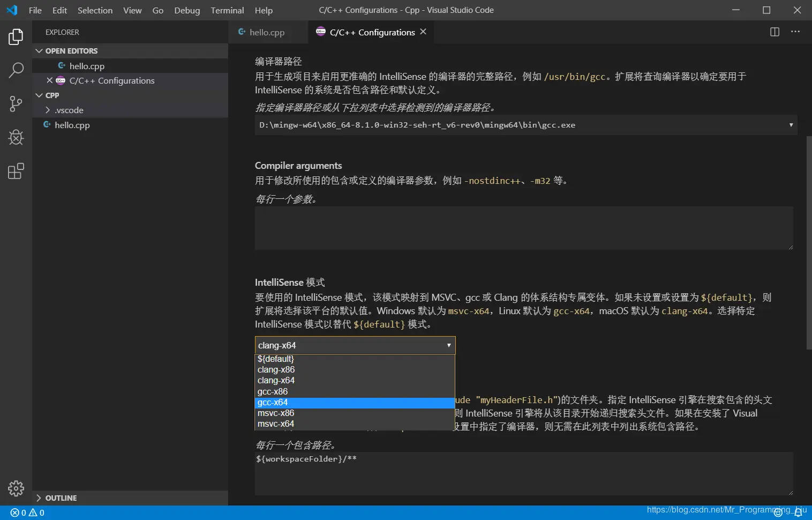Switch to the hello.cpp editor tab
This screenshot has width=812, height=520.
click(x=268, y=32)
